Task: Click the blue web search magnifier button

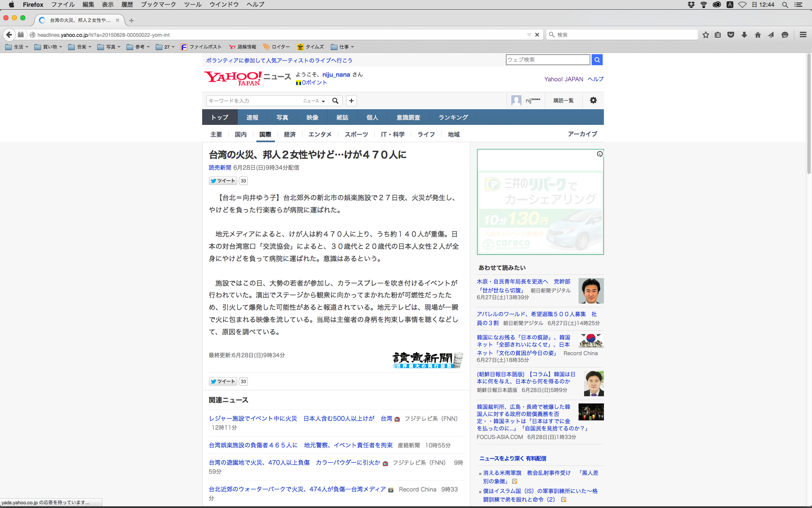Action: point(597,60)
